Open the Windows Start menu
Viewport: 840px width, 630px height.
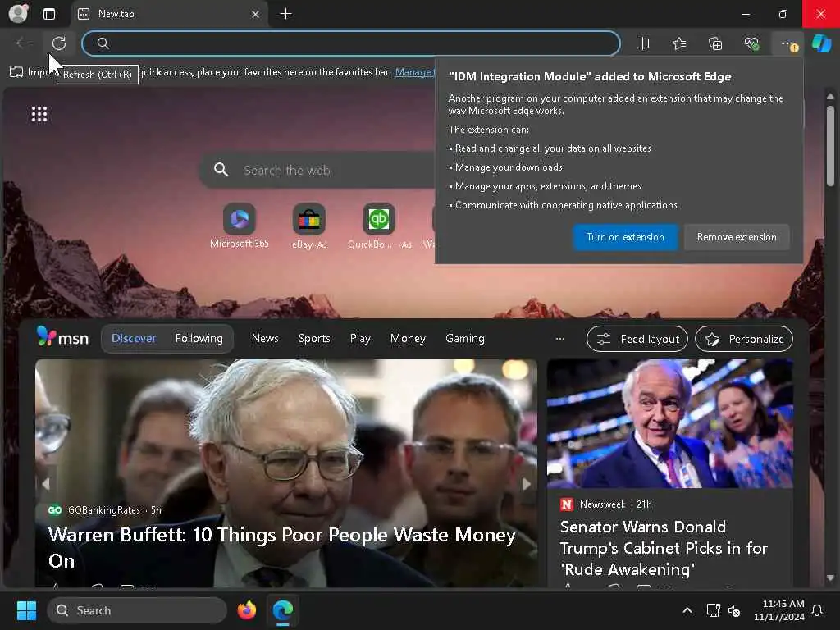[26, 610]
